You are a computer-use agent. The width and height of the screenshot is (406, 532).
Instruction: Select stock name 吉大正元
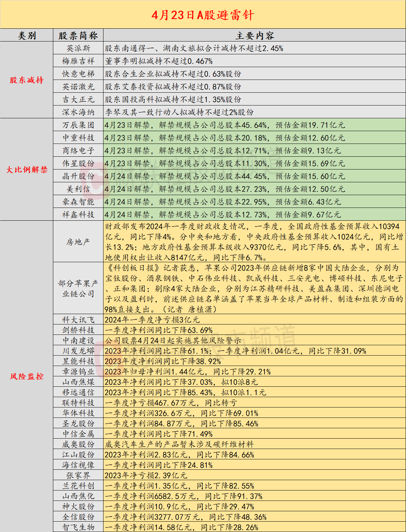(x=78, y=99)
